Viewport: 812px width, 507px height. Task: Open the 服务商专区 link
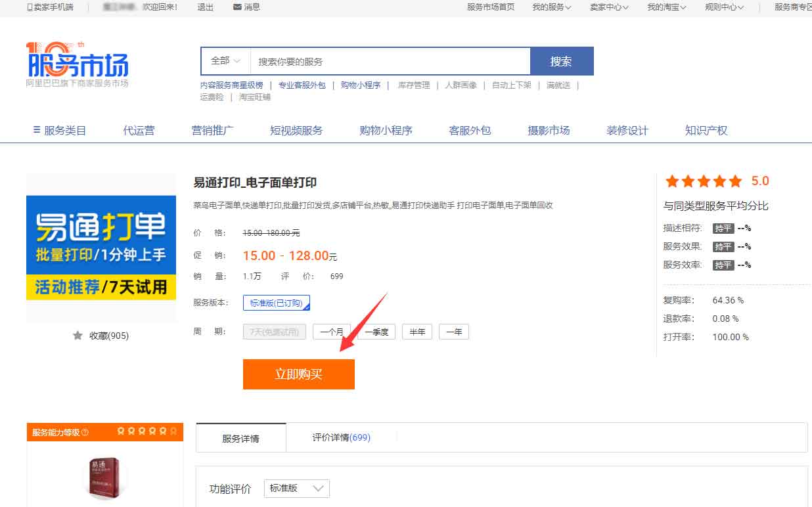[x=793, y=7]
